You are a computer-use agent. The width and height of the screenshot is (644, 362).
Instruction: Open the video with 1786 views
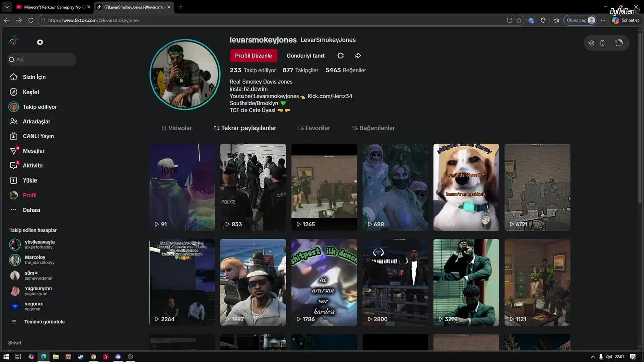click(x=324, y=282)
